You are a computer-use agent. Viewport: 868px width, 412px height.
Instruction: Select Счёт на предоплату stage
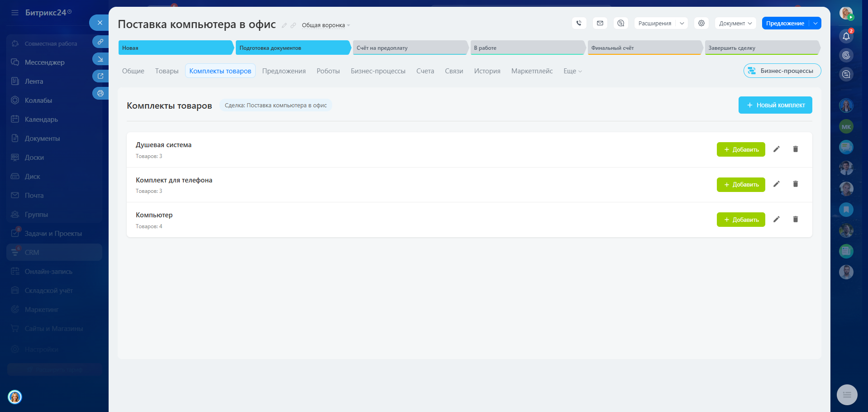click(x=410, y=48)
